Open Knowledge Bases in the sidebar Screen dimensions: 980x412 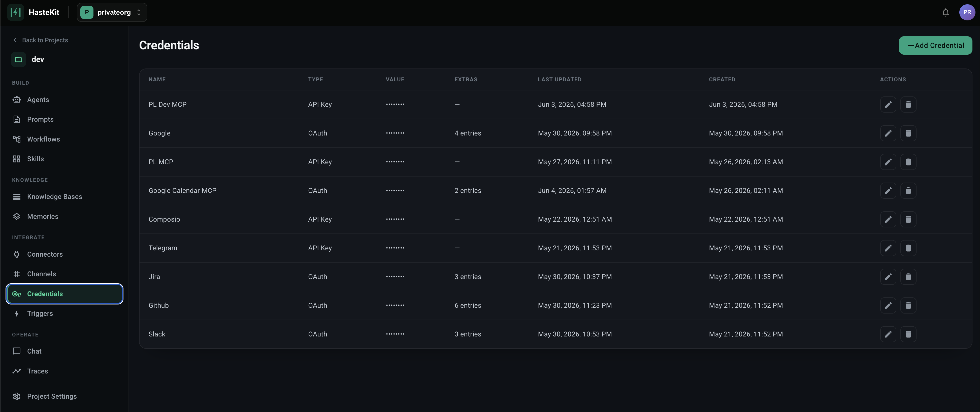tap(65, 197)
